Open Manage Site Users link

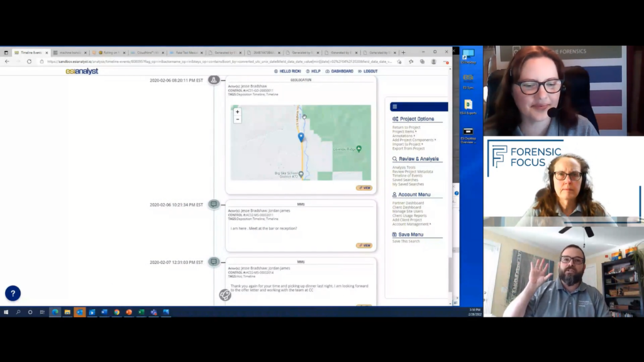pyautogui.click(x=408, y=211)
